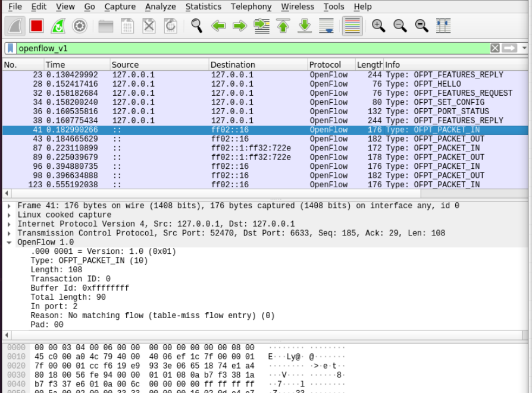Toggle auto-scroll during live capture
This screenshot has width=532, height=393.
(x=326, y=26)
